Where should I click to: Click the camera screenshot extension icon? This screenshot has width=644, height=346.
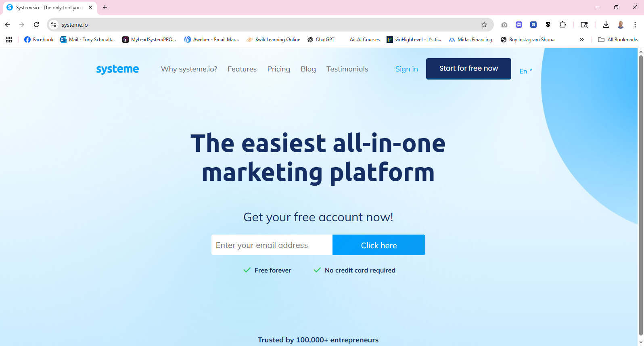(504, 25)
